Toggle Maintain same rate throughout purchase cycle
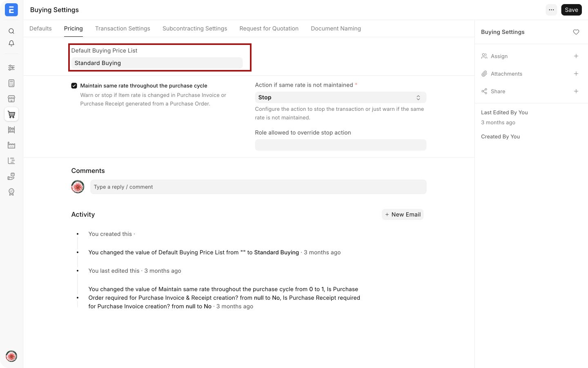Viewport: 588px width, 368px height. (74, 85)
